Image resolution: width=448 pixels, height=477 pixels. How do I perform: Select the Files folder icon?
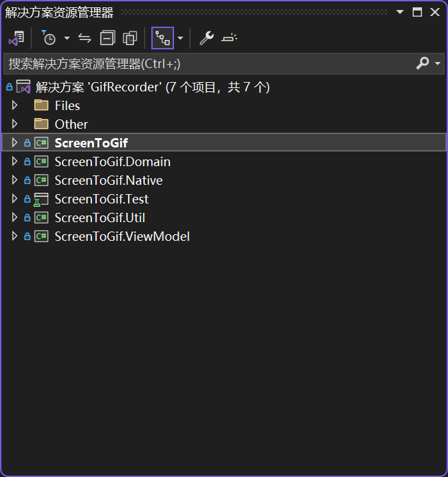(41, 105)
